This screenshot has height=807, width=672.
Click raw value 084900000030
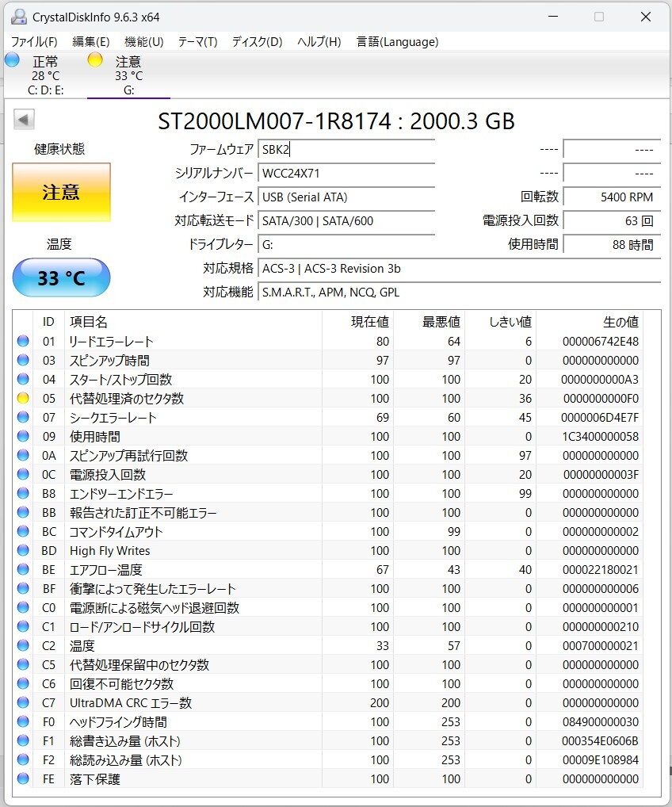pos(601,722)
